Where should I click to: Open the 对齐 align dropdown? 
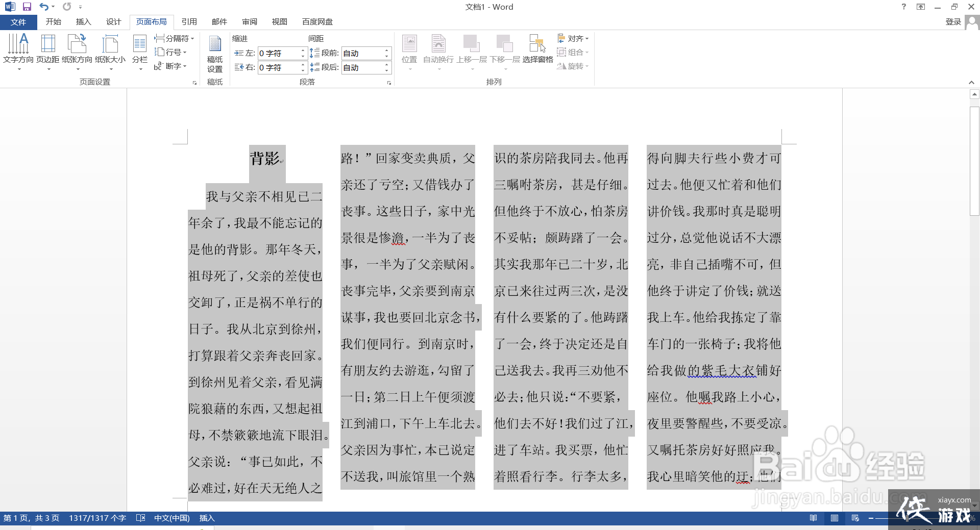pyautogui.click(x=573, y=38)
